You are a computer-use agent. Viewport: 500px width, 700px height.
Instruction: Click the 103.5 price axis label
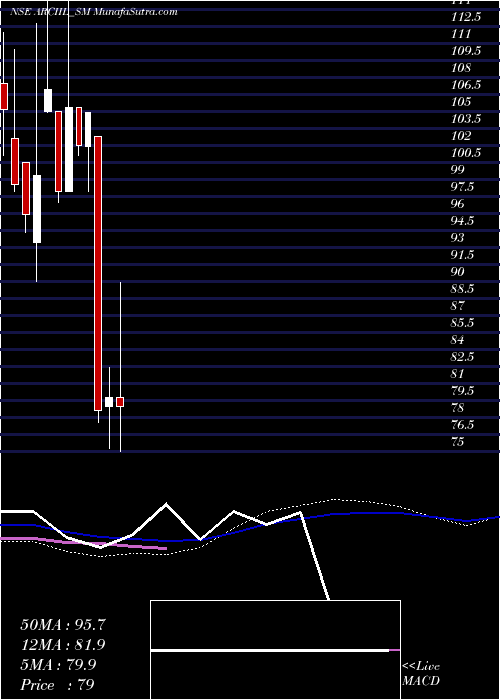click(466, 119)
